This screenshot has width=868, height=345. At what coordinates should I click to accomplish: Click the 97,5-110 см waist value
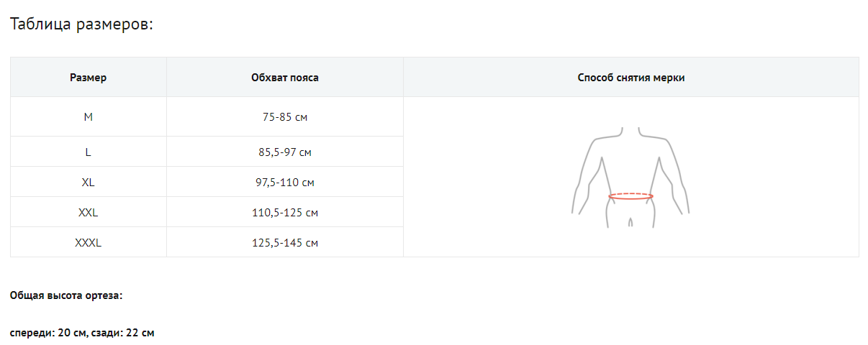[x=285, y=183]
